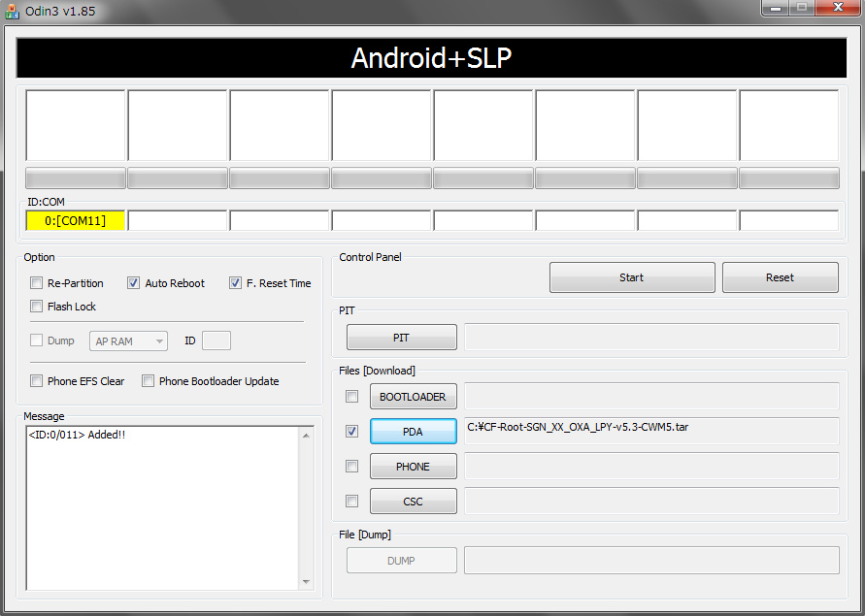
Task: Click the Android+SLP banner
Action: [431, 58]
